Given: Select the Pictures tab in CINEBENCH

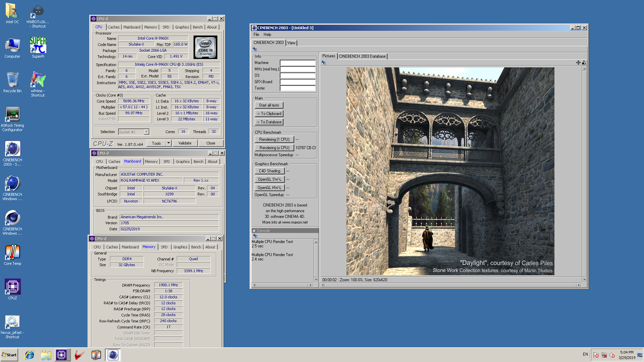Looking at the screenshot, I should coord(329,56).
